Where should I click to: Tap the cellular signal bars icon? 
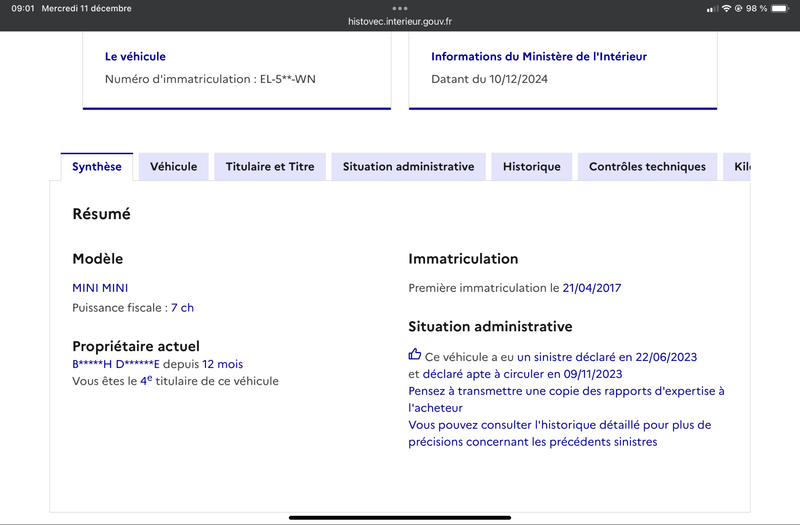click(712, 9)
